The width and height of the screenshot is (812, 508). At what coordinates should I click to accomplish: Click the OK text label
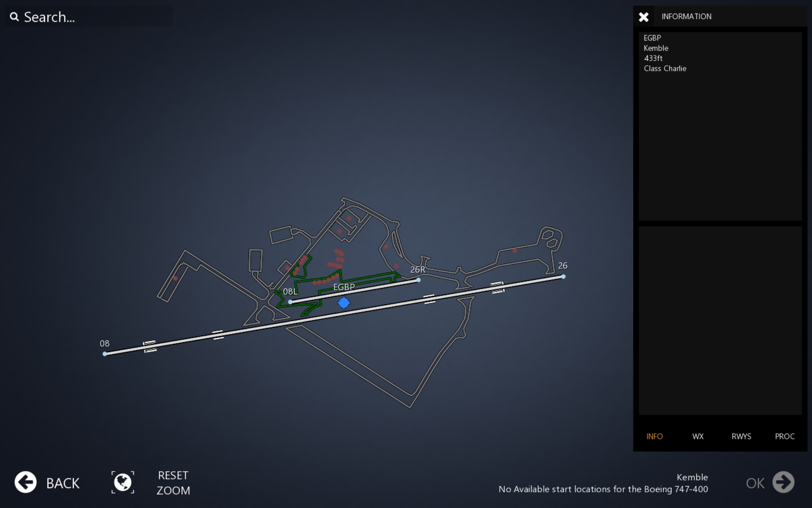click(x=755, y=483)
